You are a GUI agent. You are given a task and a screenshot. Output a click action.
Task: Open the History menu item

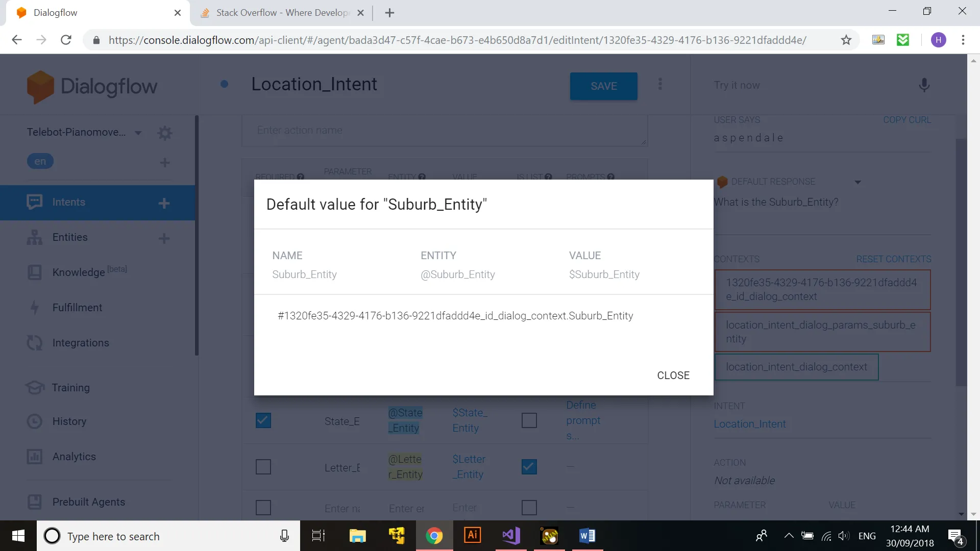coord(69,421)
